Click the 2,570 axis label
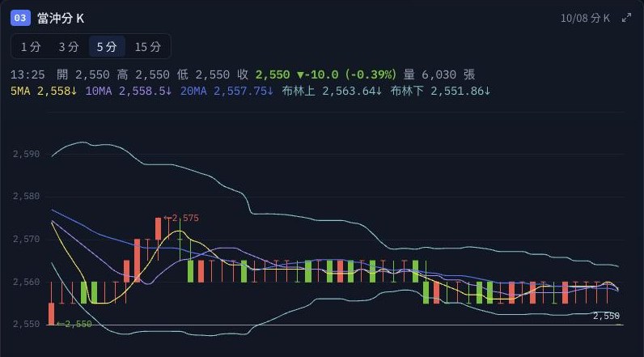The width and height of the screenshot is (644, 357). (26, 239)
